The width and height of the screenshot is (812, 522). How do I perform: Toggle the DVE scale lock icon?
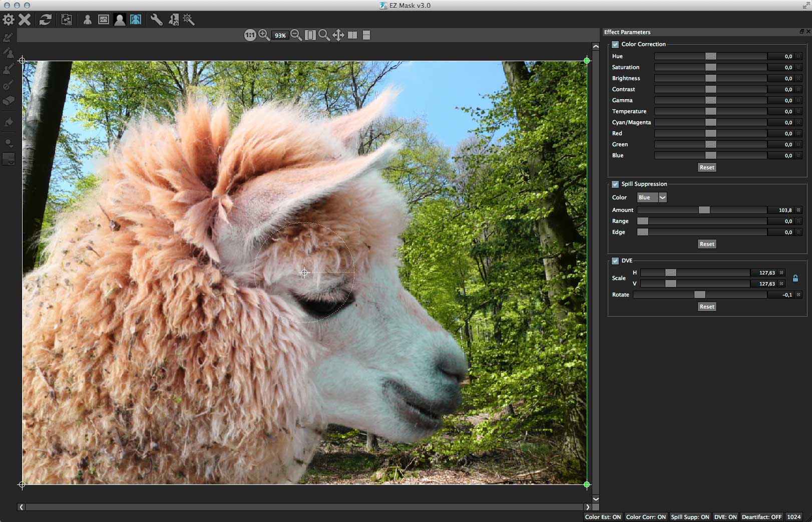click(795, 278)
